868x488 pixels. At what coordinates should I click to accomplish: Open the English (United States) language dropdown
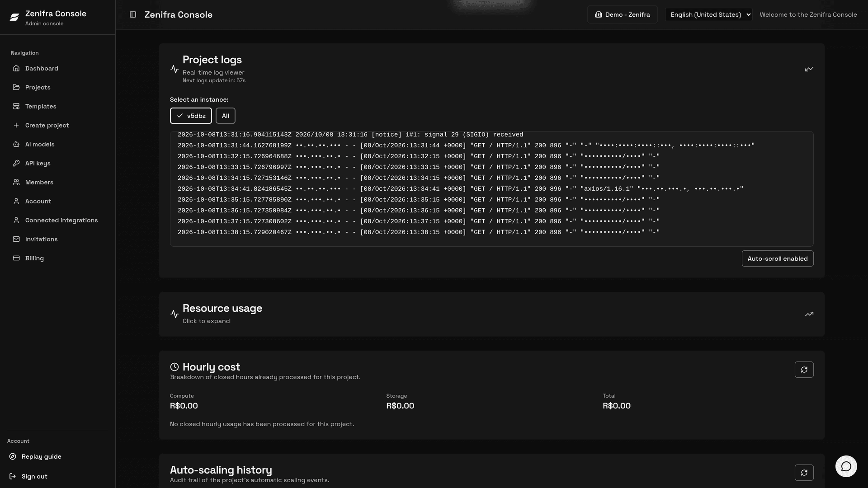(x=708, y=14)
